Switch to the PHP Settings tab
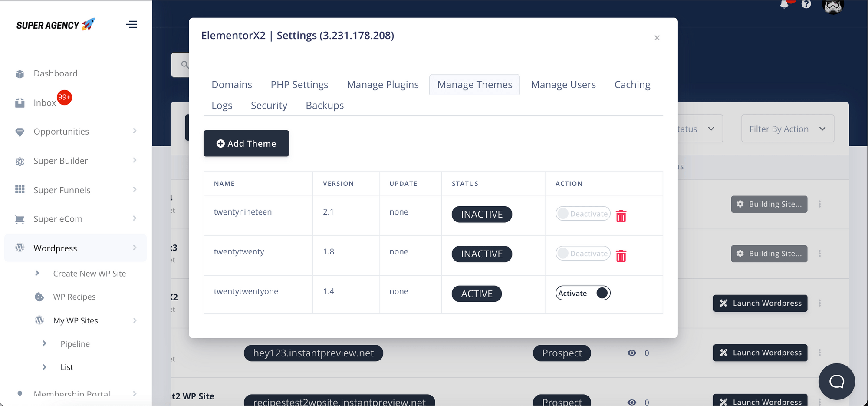The image size is (868, 406). coord(299,85)
